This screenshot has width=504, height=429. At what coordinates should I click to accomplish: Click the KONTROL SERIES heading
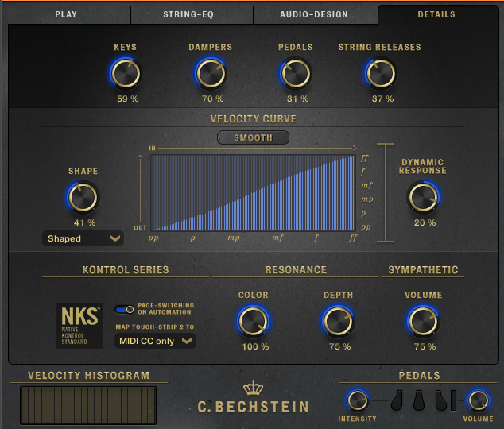click(126, 270)
